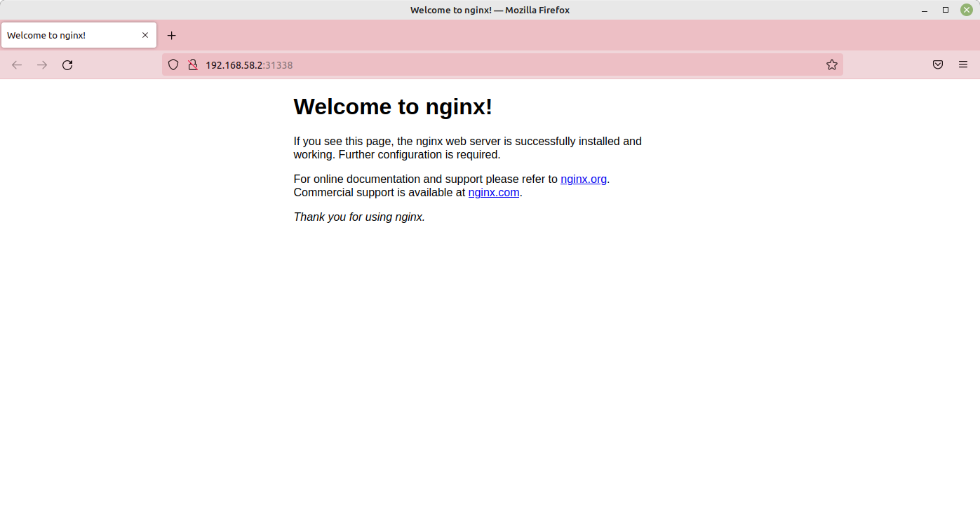Click the forward navigation arrow

[42, 65]
